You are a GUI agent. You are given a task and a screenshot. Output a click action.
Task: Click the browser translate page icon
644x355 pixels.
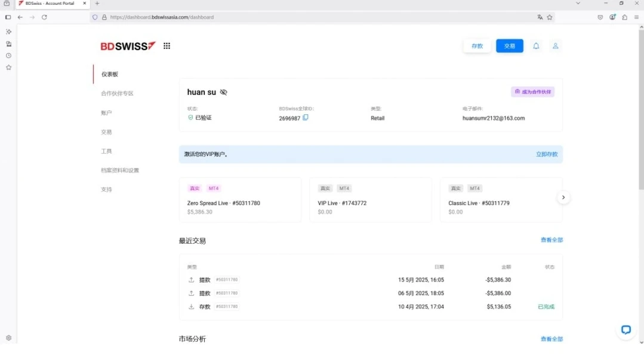pyautogui.click(x=540, y=17)
